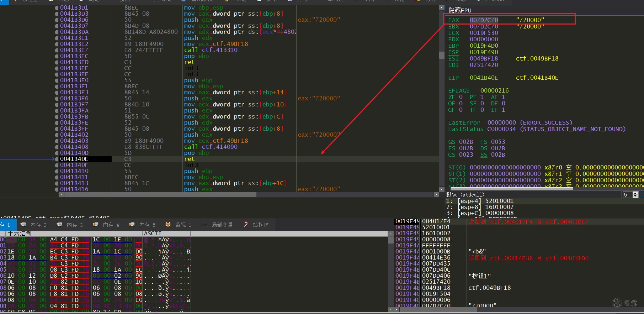
Task: Click the disassembly vertical scrollbar thumb
Action: 442,55
